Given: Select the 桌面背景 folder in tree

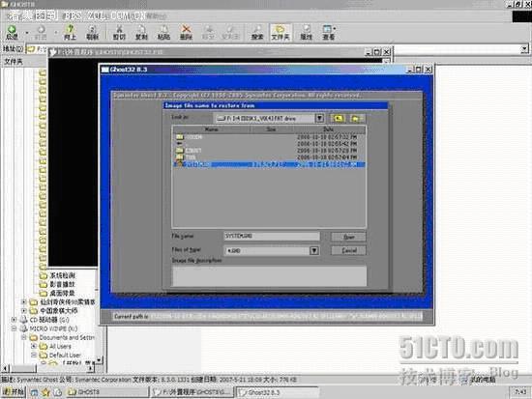Looking at the screenshot, I should tap(62, 293).
